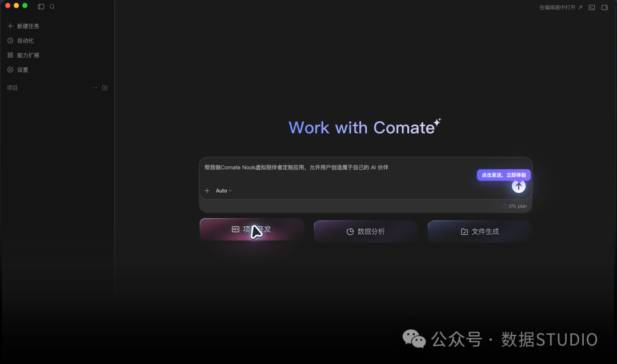Click the clock icon beside 自动化

point(10,41)
